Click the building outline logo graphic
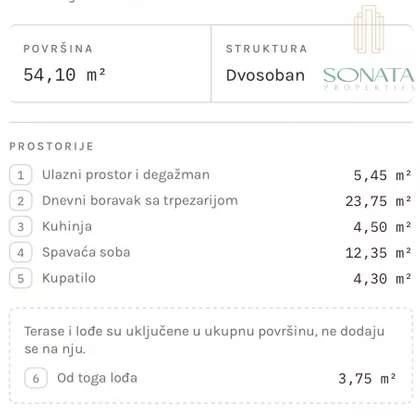Image resolution: width=420 pixels, height=416 pixels. 369,29
